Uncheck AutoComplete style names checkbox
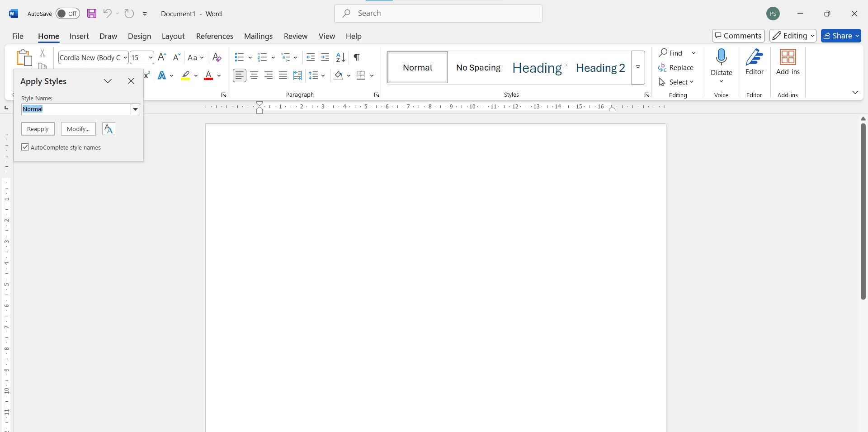868x432 pixels. coord(25,147)
